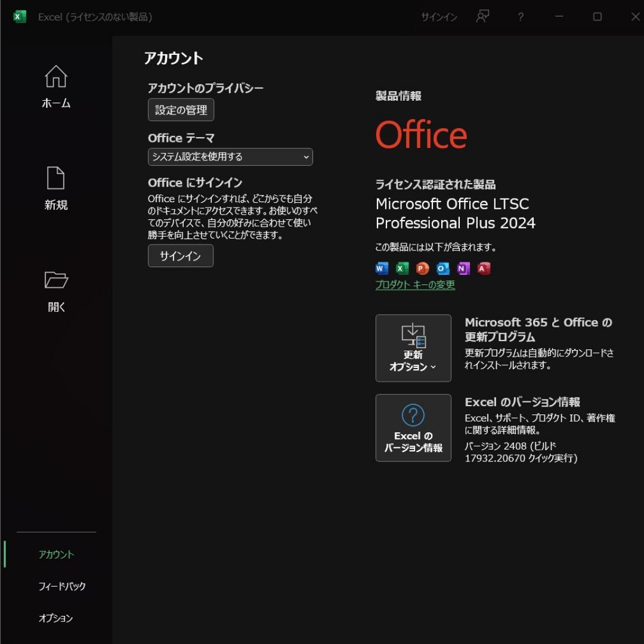Open the プロダクト キーの変更 link
644x644 pixels.
(415, 286)
